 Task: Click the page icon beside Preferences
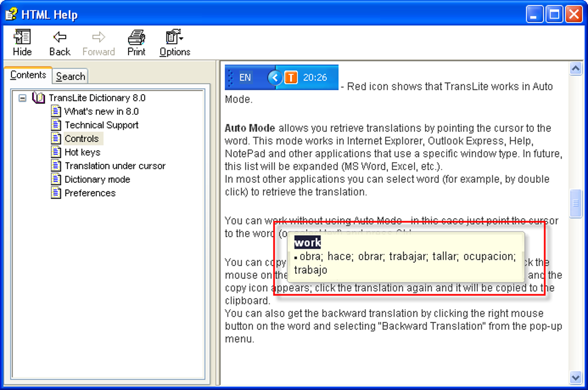[x=56, y=193]
